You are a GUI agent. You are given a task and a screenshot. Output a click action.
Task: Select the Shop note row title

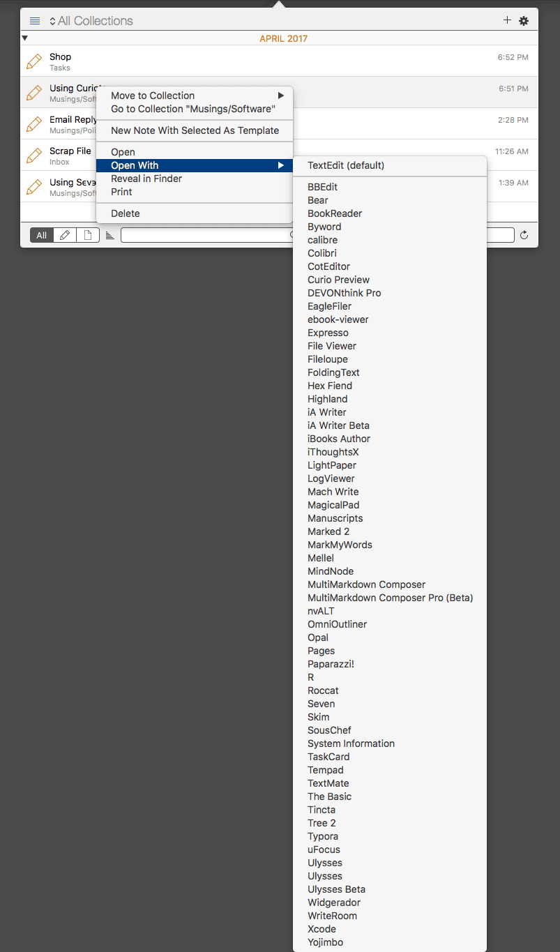coord(60,56)
